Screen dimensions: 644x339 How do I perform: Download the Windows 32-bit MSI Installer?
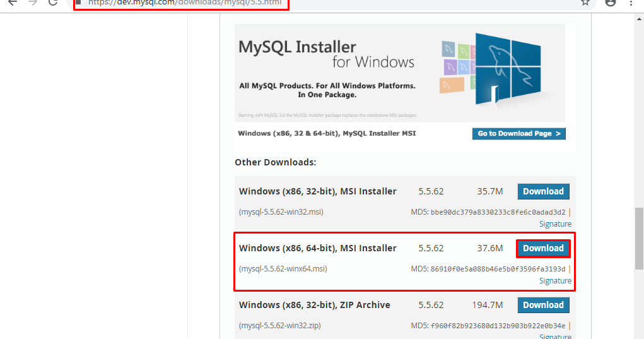(x=543, y=191)
